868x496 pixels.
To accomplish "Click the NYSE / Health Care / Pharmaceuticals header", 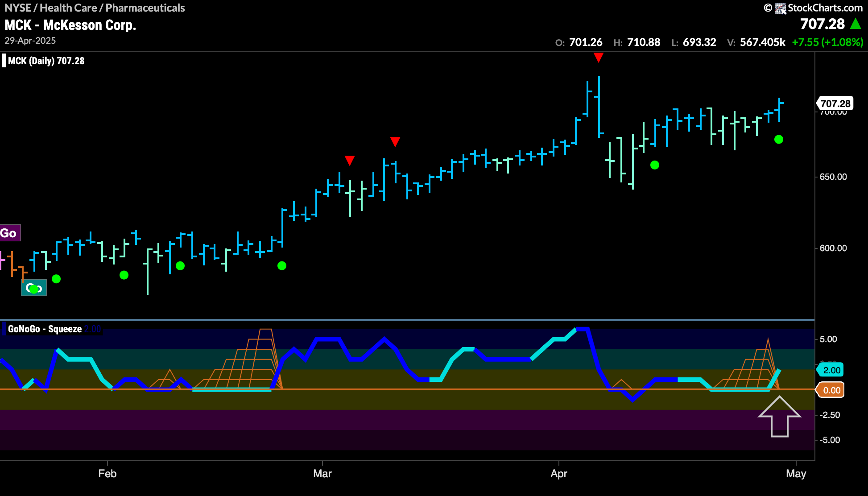I will (95, 8).
